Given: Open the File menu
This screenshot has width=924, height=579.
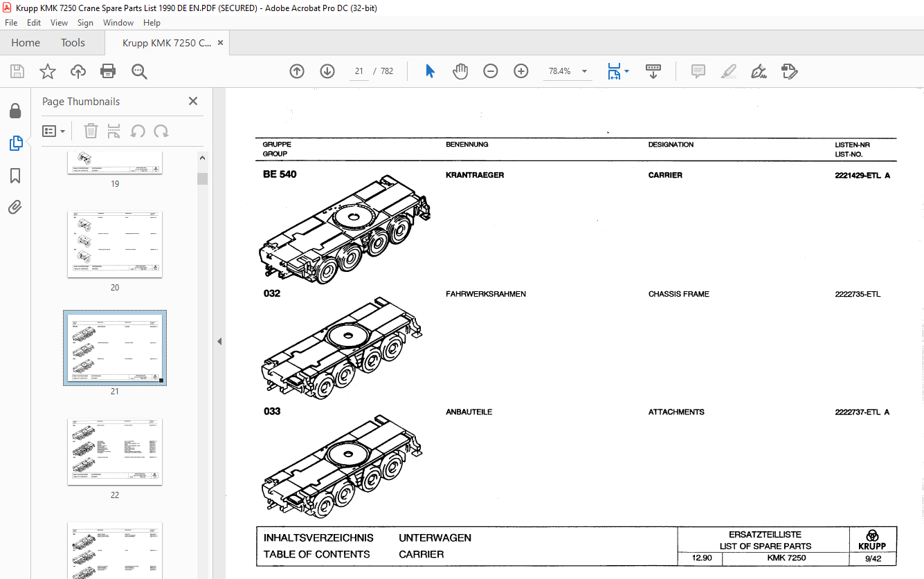Looking at the screenshot, I should pyautogui.click(x=11, y=23).
